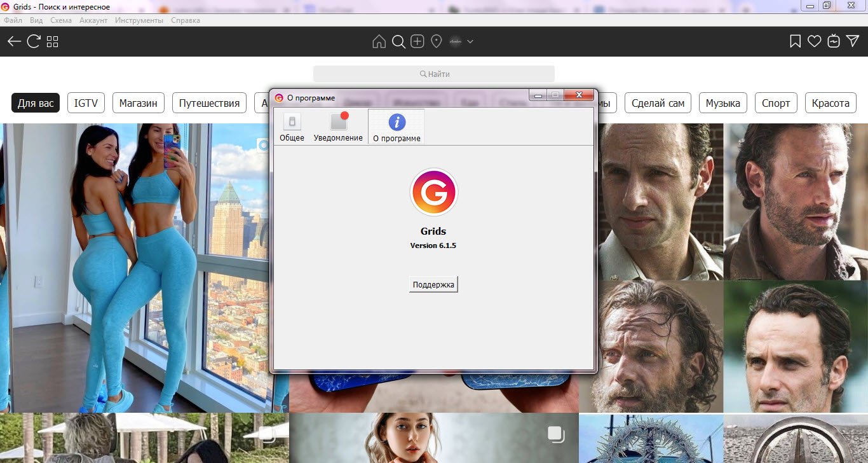Open the location pin icon
Screen dimensions: 868x463
437,42
